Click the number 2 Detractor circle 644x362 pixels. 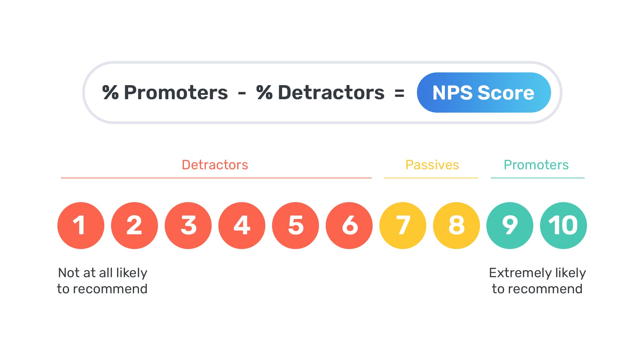[x=135, y=226]
